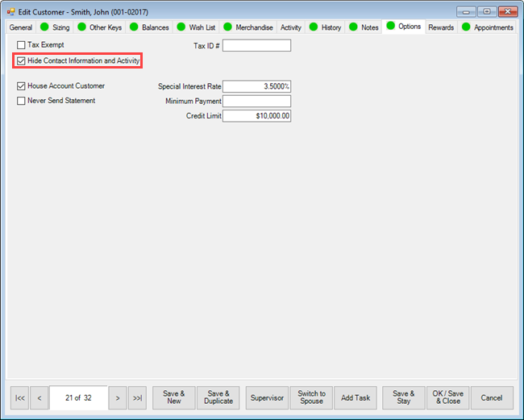Switch to the General tab
Viewport: 524px width, 420px height.
point(21,27)
